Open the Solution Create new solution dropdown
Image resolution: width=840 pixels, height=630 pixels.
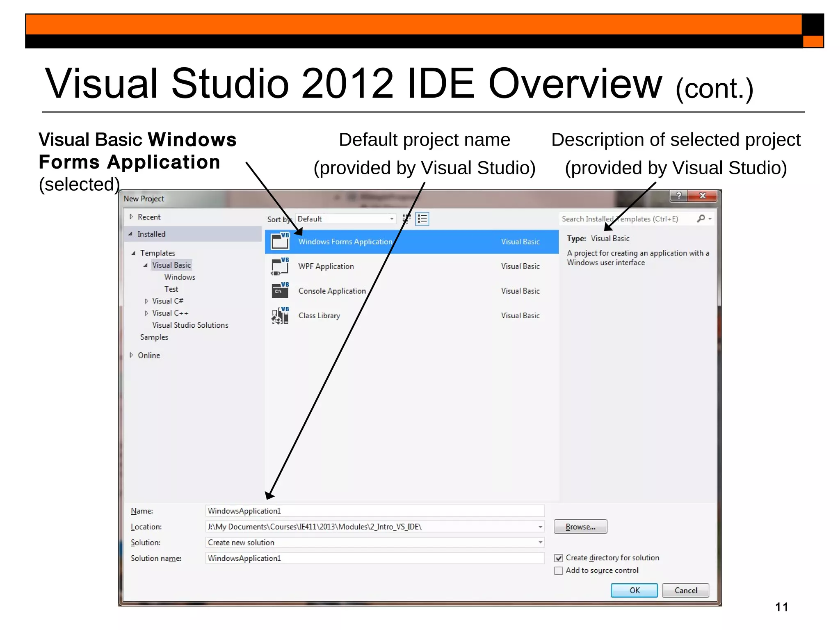[540, 542]
